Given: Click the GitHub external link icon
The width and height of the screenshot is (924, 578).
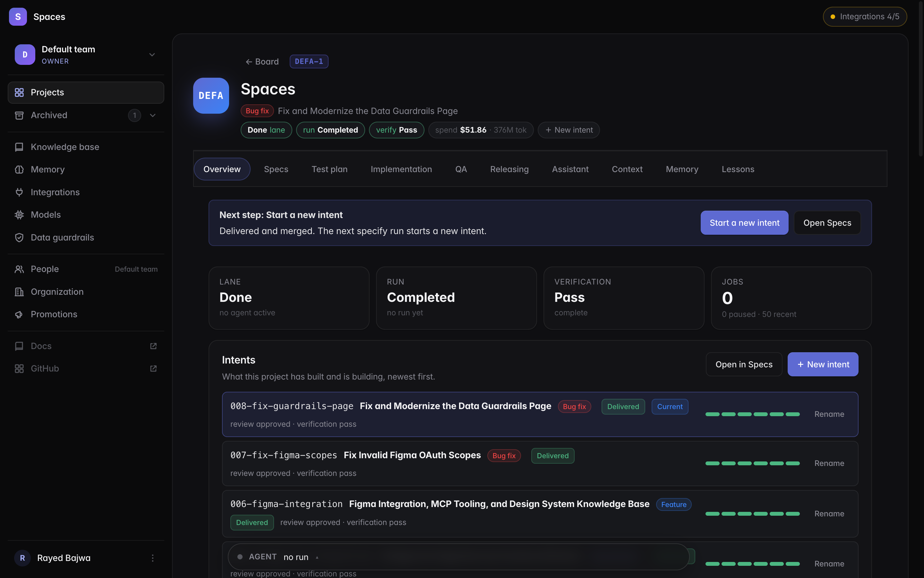Looking at the screenshot, I should tap(153, 369).
